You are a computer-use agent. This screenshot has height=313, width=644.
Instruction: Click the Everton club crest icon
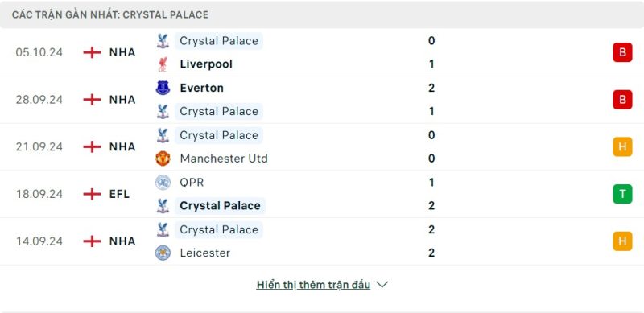[x=163, y=88]
